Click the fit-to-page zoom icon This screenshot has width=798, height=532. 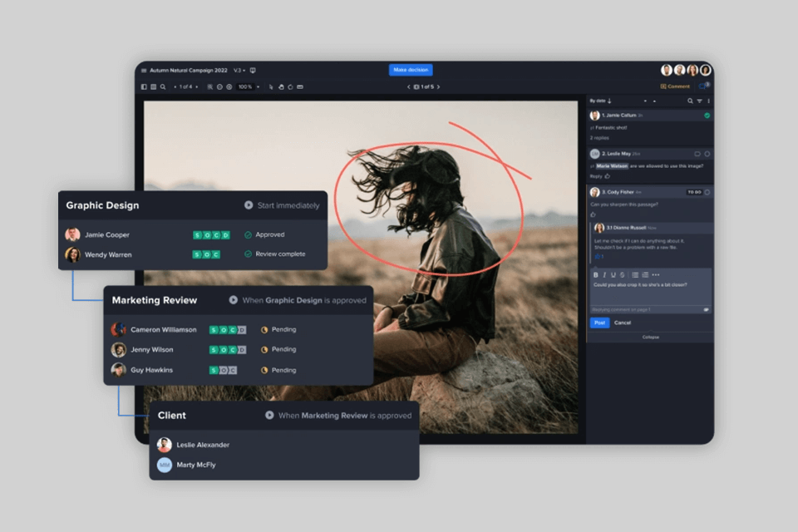209,86
